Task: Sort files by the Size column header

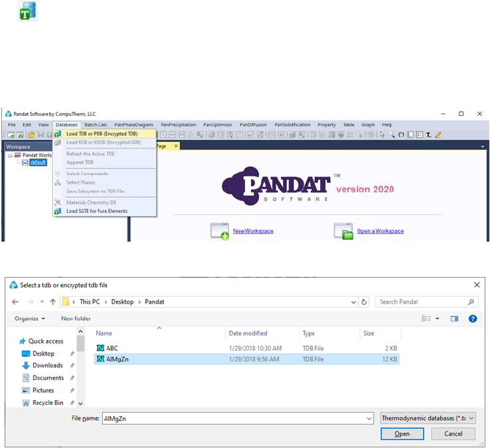Action: 380,334
